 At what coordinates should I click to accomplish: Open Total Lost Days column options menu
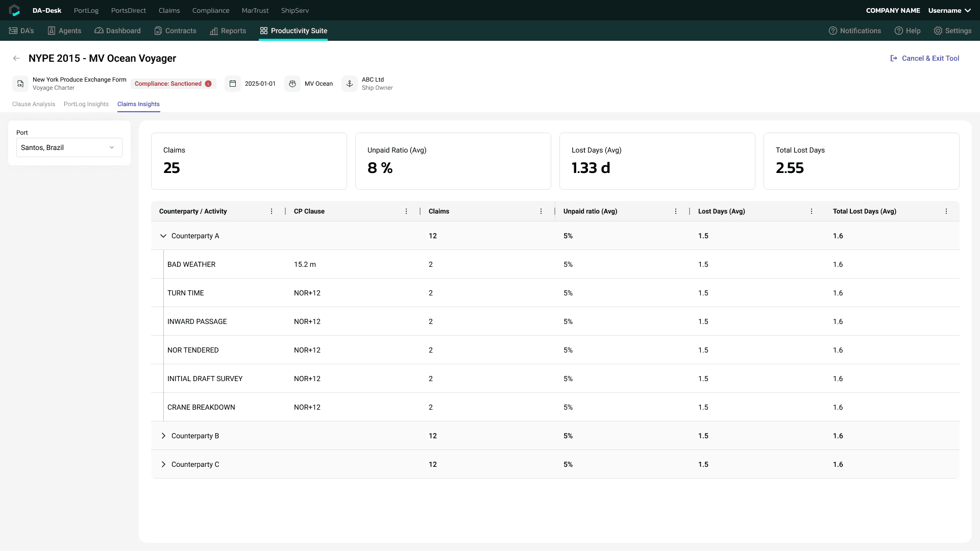pyautogui.click(x=946, y=211)
